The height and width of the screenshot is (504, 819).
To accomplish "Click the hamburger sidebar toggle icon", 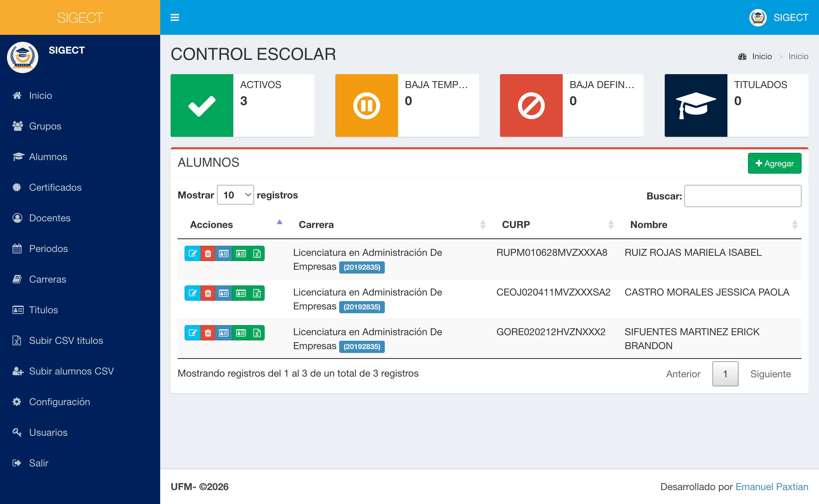I will tap(175, 17).
